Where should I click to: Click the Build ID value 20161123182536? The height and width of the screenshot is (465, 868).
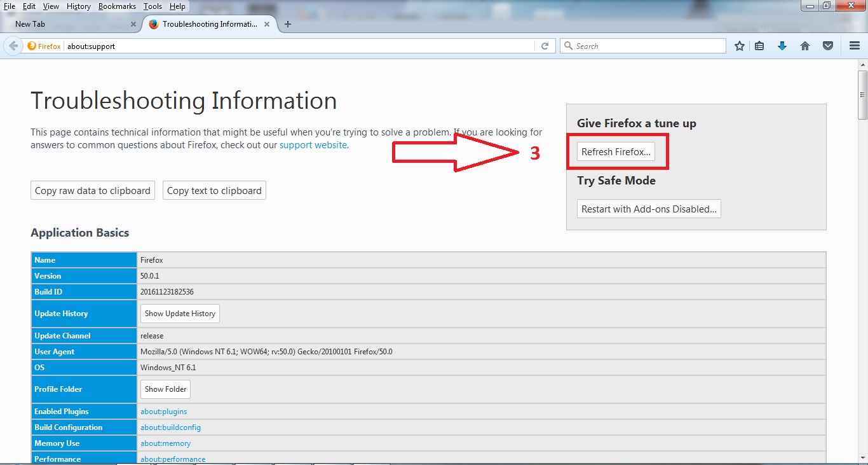coord(167,292)
